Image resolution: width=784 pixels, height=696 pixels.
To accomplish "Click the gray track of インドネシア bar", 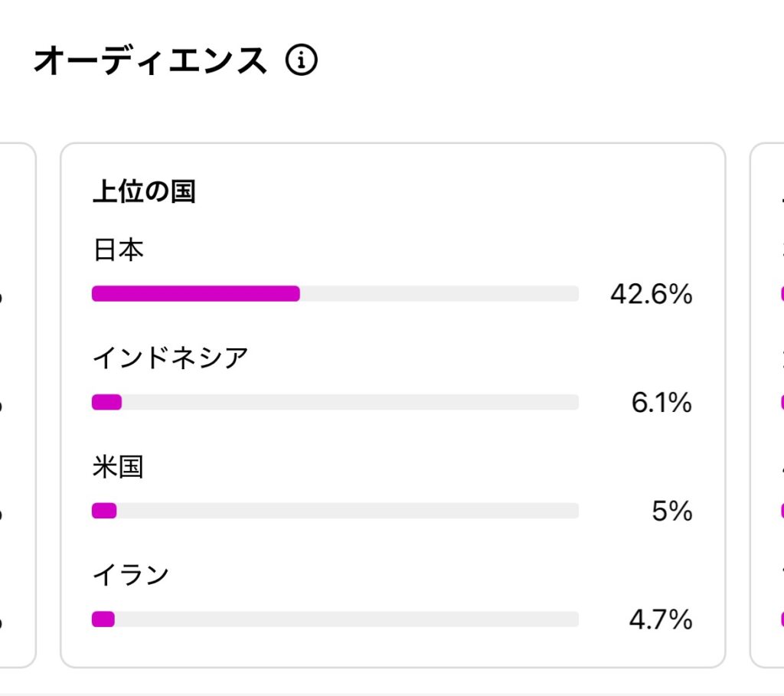I will (x=351, y=402).
